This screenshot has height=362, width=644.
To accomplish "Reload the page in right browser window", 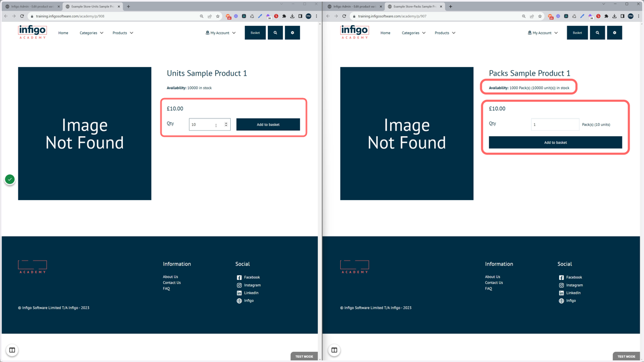I will coord(344,16).
